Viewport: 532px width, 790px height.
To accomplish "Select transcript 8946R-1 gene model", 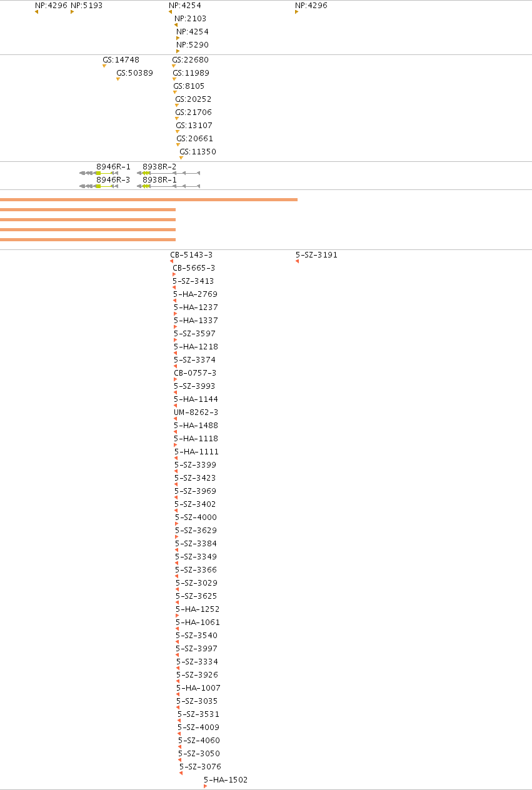I will 99,173.
